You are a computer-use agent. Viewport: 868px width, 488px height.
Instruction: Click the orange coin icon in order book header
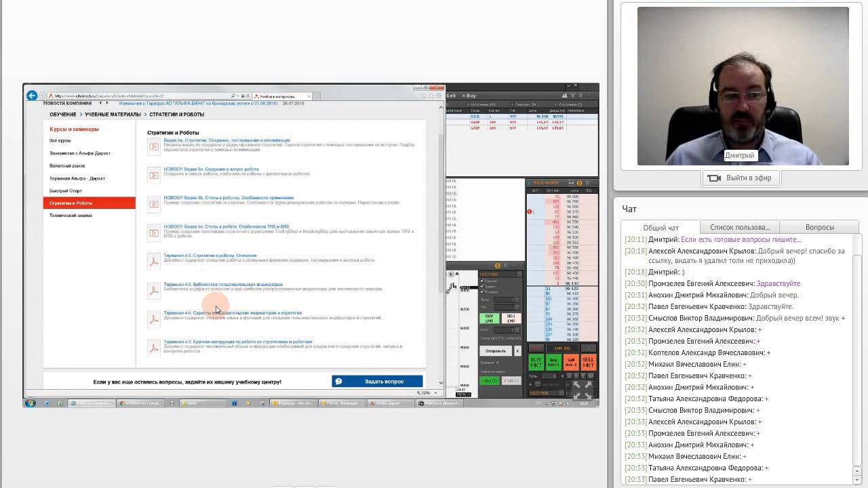(579, 183)
